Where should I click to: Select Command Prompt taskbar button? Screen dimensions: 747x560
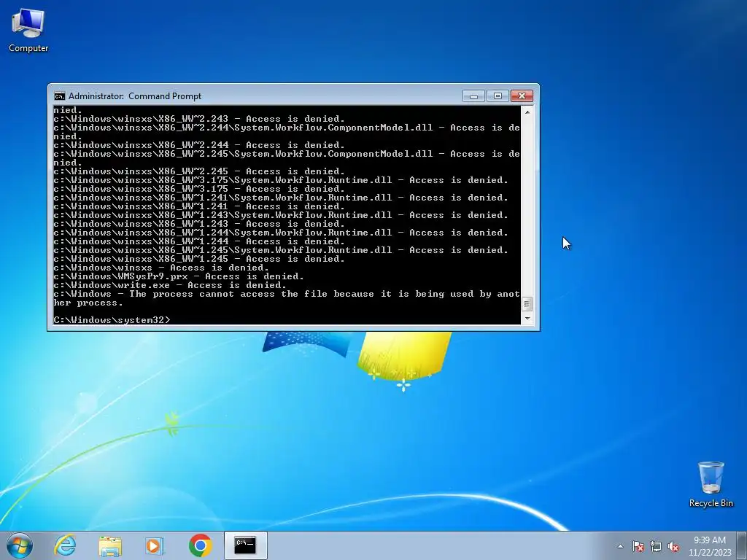pyautogui.click(x=245, y=545)
